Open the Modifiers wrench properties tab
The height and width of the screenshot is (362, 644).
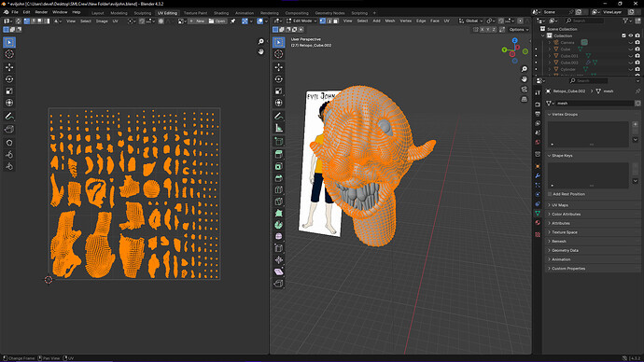[538, 175]
